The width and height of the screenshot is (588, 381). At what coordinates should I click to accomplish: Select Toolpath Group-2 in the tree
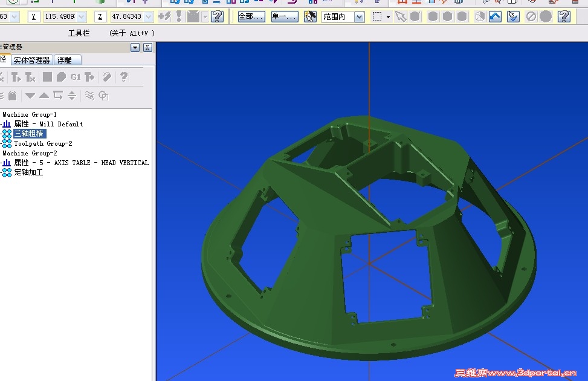point(43,143)
